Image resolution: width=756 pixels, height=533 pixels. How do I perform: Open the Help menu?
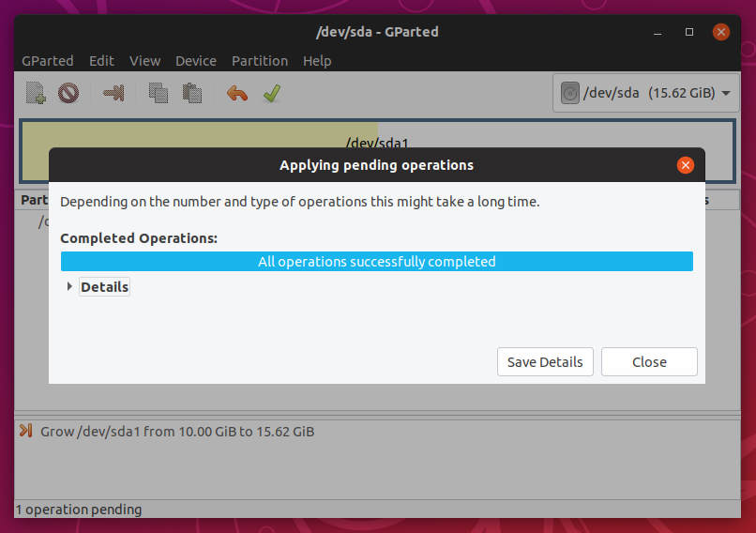click(x=317, y=61)
